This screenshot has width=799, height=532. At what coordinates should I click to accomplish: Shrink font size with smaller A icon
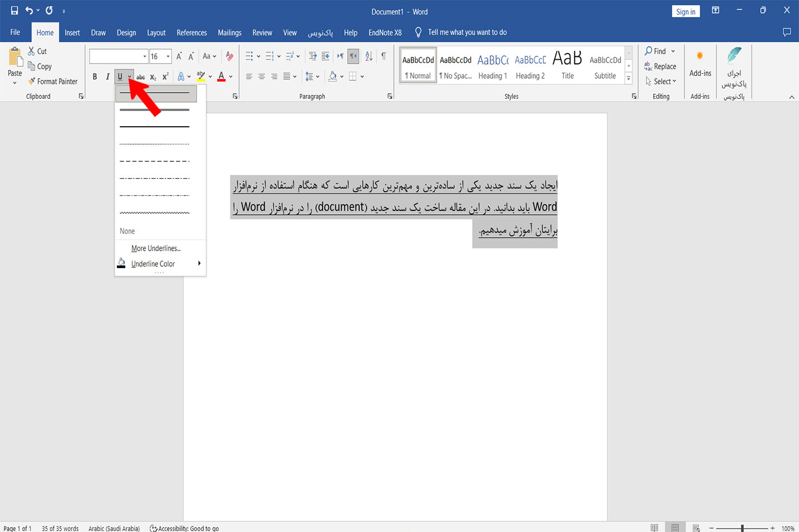click(191, 56)
